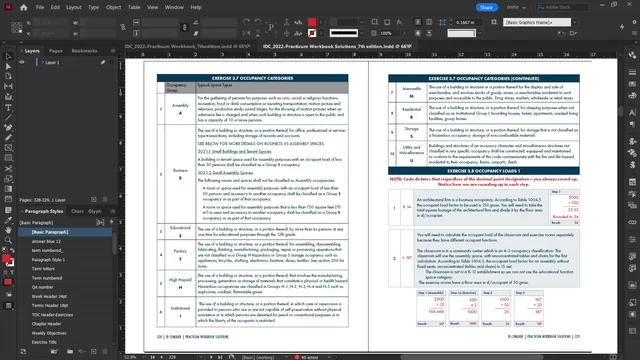
Task: Click the red fill swatch in control bar
Action: [312, 22]
